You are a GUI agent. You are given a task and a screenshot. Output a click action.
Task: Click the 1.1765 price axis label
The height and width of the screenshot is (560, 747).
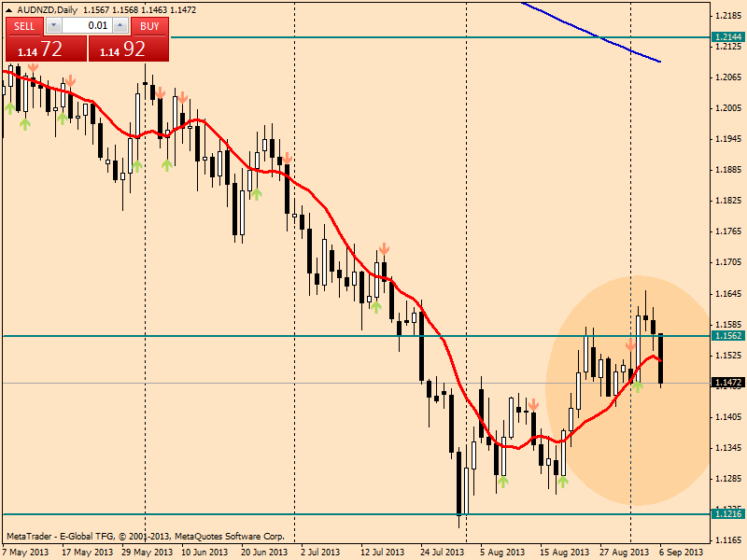pyautogui.click(x=728, y=231)
